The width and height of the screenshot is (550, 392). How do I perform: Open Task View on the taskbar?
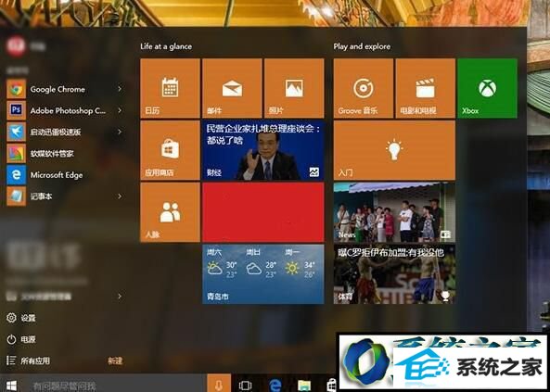[245, 386]
